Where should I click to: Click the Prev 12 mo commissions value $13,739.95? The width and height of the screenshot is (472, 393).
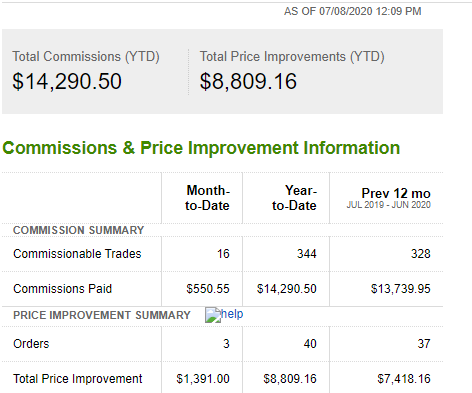[x=401, y=289]
